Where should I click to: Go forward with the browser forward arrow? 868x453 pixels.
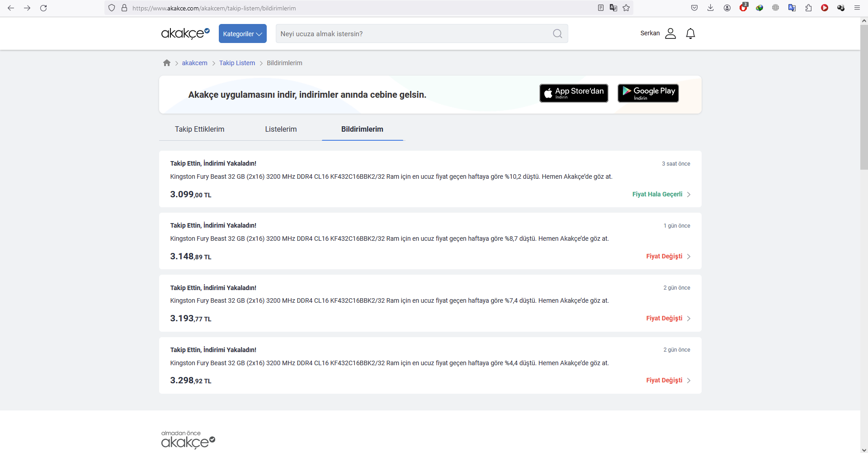click(x=27, y=8)
